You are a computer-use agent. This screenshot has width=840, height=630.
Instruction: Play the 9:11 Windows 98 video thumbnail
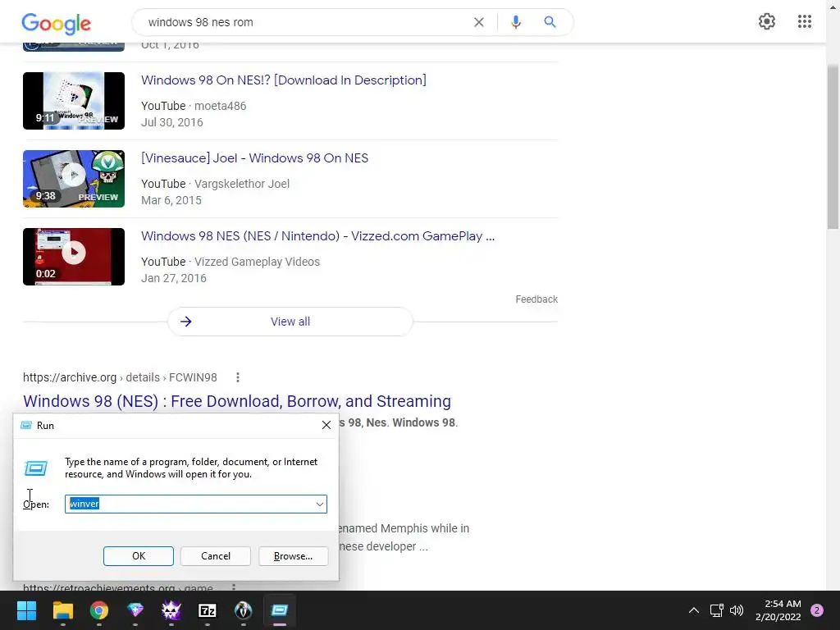coord(73,101)
